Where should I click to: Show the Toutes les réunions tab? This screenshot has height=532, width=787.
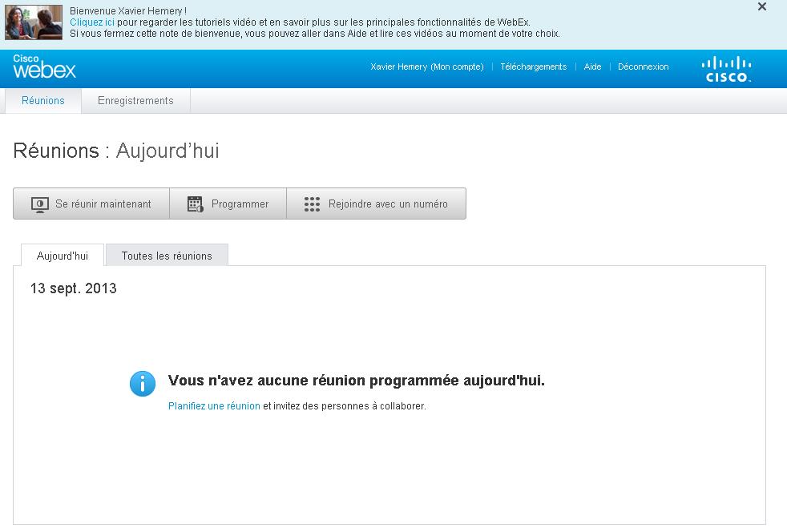167,256
